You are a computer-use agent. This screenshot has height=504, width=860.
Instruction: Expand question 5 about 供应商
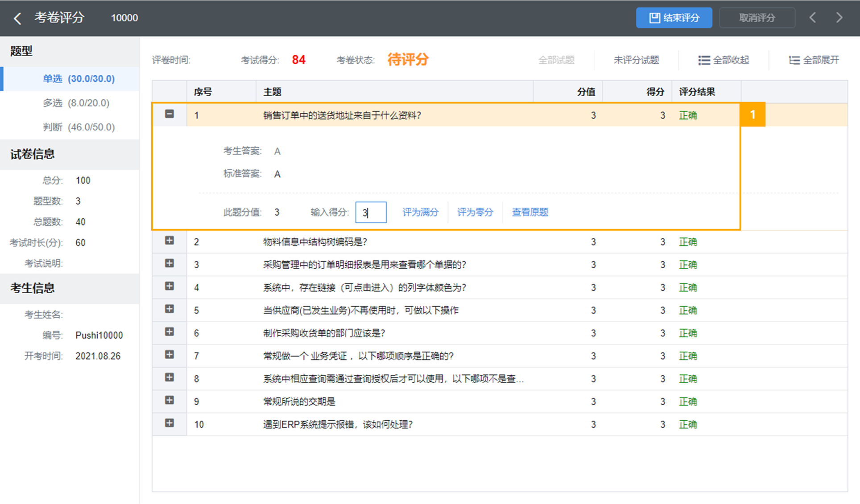170,309
